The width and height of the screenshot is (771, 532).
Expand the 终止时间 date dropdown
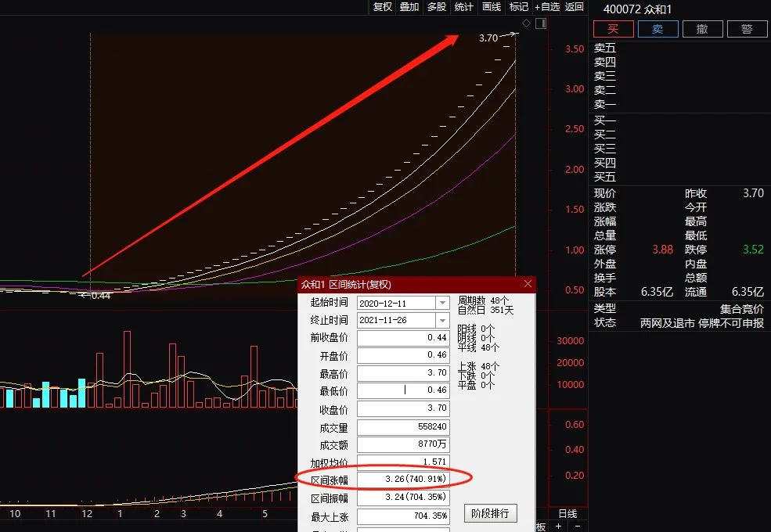[442, 321]
